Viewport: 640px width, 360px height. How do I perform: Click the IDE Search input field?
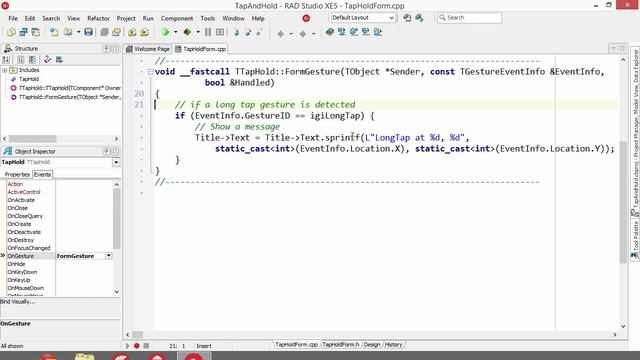point(469,18)
